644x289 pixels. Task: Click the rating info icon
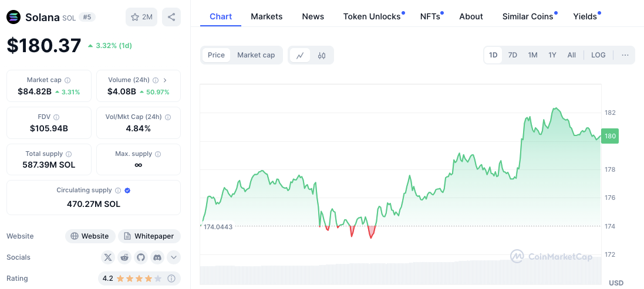click(x=171, y=279)
